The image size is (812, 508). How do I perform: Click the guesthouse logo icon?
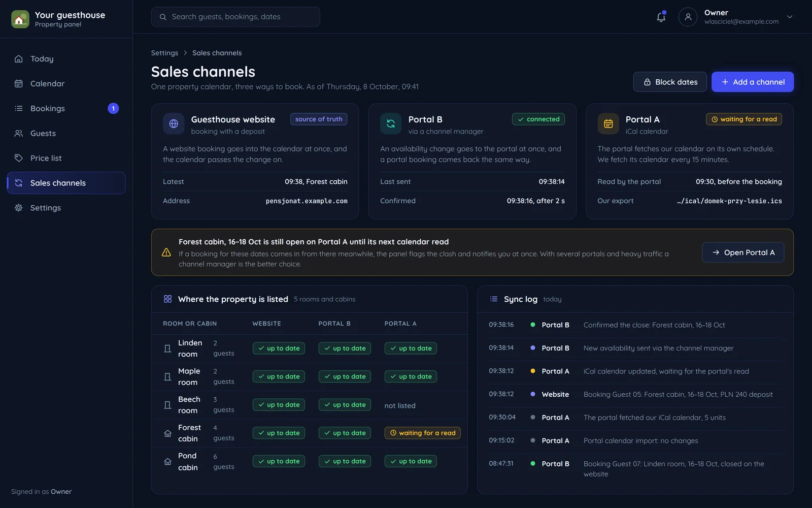[x=20, y=19]
